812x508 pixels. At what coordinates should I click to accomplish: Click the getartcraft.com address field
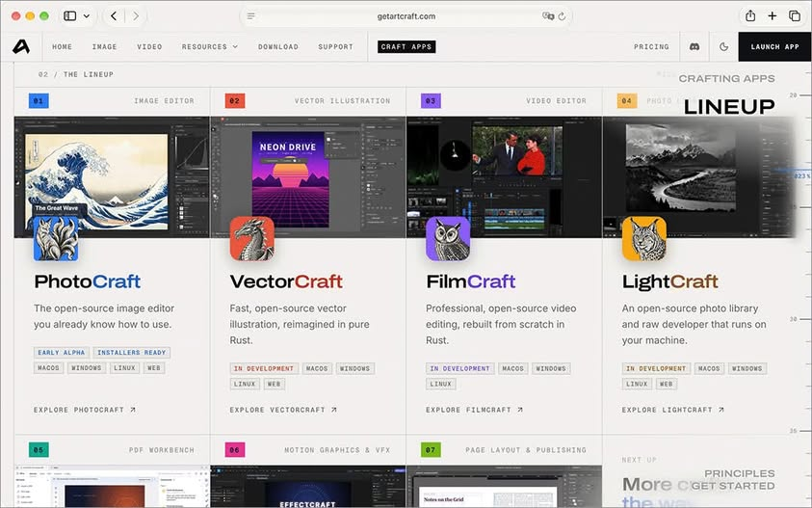406,16
